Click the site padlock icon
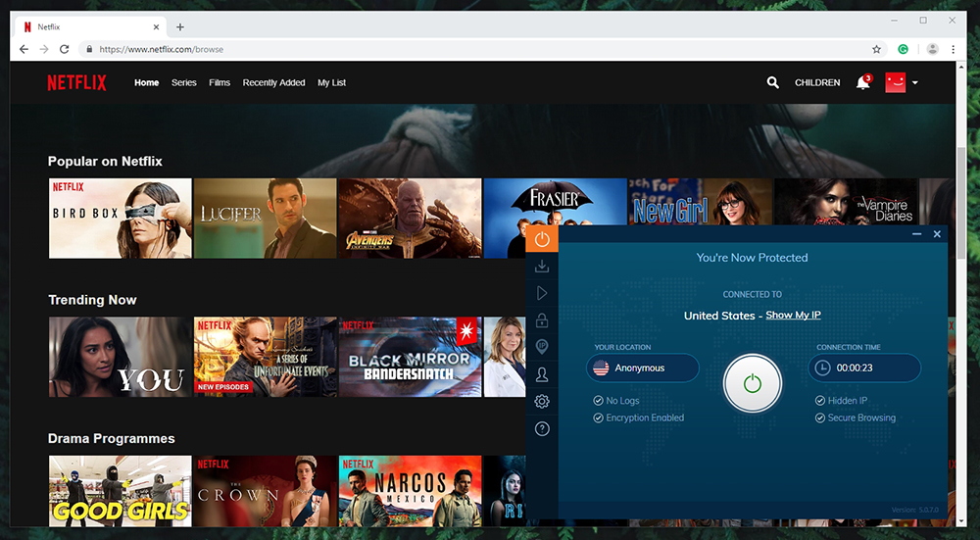This screenshot has width=980, height=540. click(89, 49)
